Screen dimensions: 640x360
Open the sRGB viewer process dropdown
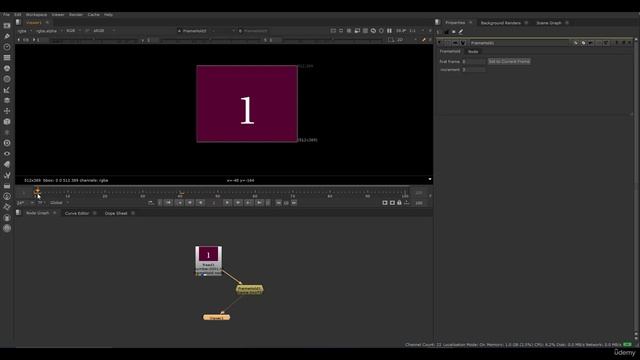(104, 31)
